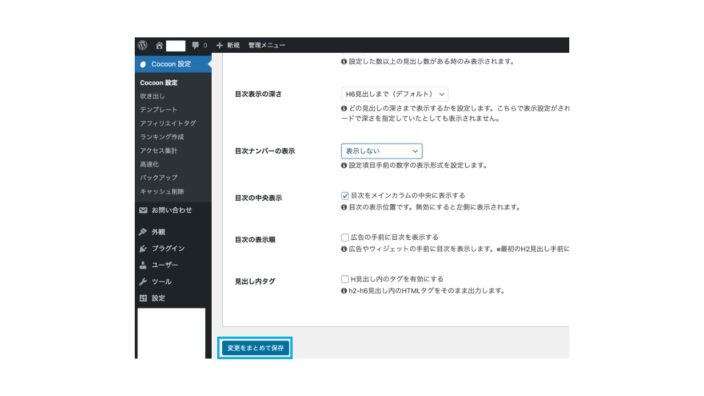Uncheck 目次をメインカラムの中央に表示する
The height and width of the screenshot is (396, 704).
pyautogui.click(x=345, y=195)
